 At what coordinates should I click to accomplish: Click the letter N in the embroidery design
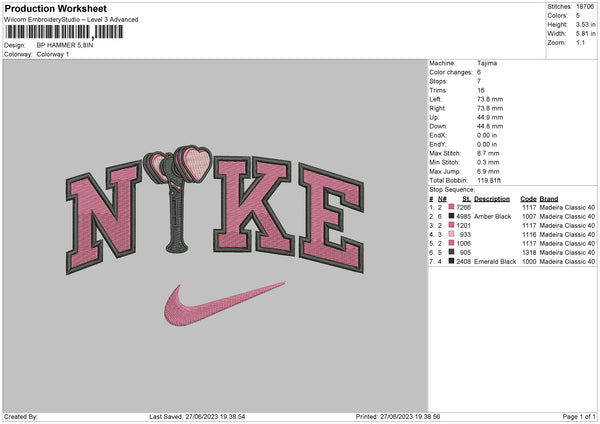pos(103,217)
